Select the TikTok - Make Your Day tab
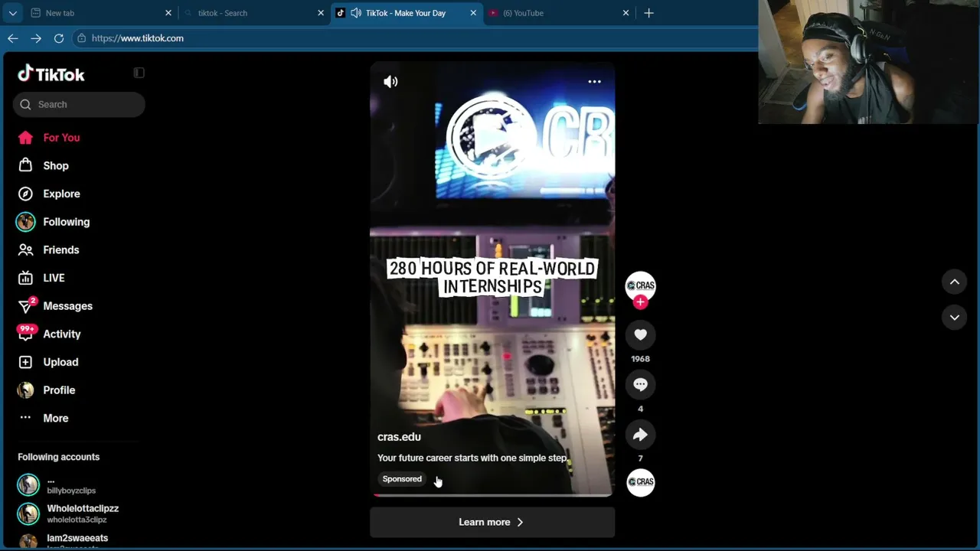The height and width of the screenshot is (551, 980). point(407,13)
